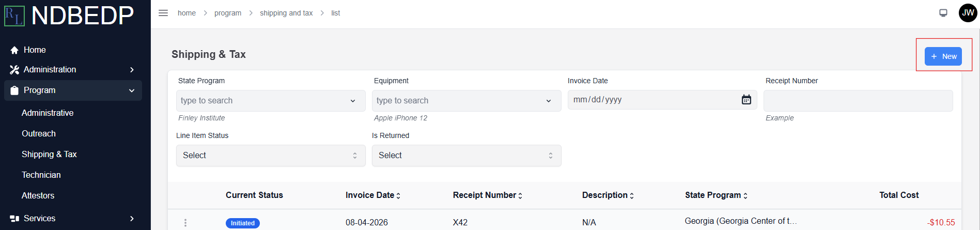Open the Line Item Status select
Screen dimensions: 980x230
pyautogui.click(x=271, y=156)
